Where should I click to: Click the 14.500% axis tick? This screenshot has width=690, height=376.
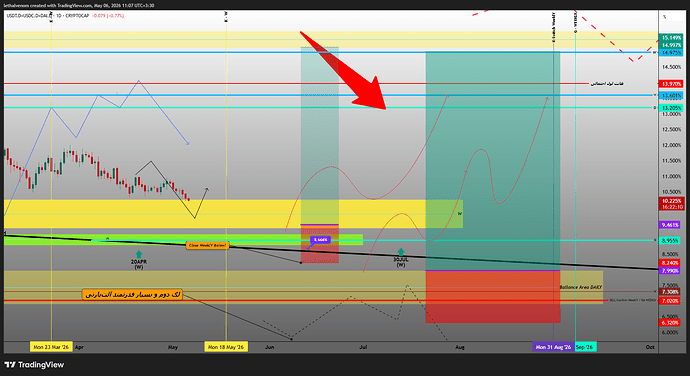click(671, 67)
